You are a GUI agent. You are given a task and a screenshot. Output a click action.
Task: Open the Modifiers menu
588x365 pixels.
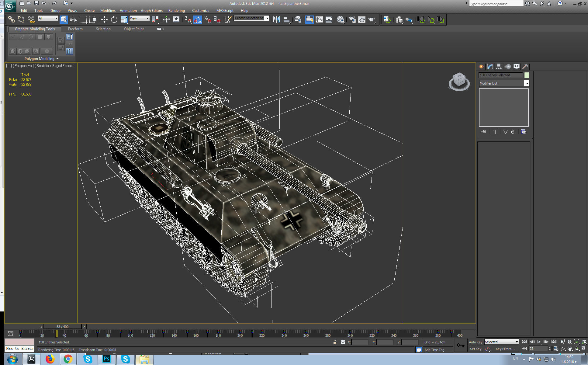108,10
